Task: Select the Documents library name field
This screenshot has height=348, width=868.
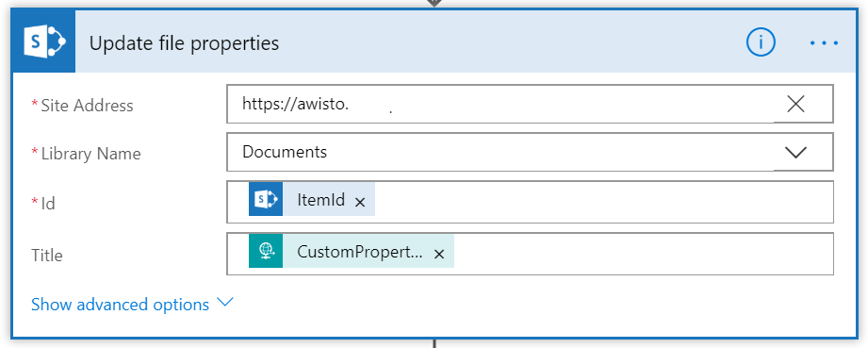Action: 500,152
